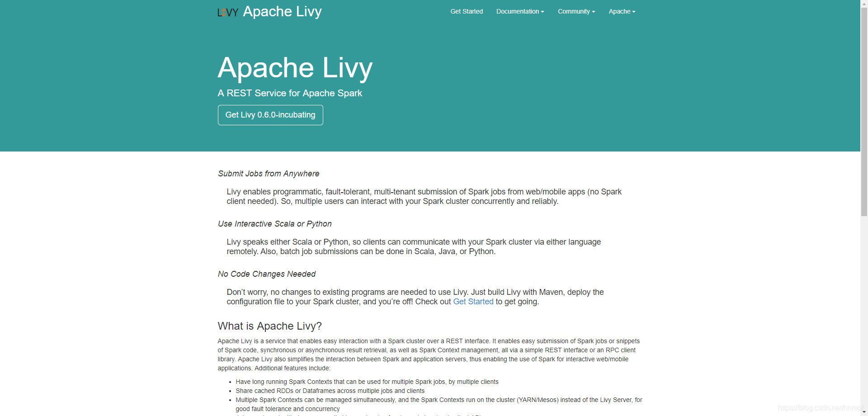This screenshot has height=416, width=868.
Task: Expand the Apache dropdown menu
Action: coord(622,11)
